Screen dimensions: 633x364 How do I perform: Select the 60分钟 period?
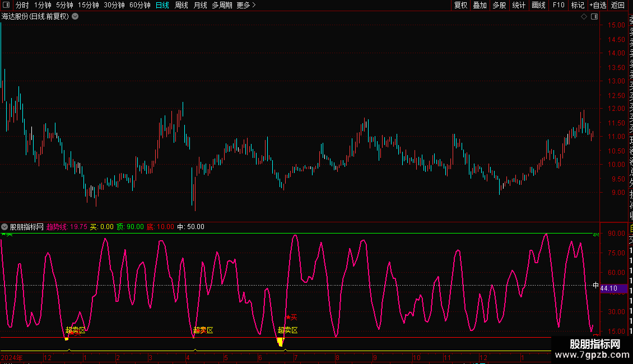click(140, 5)
